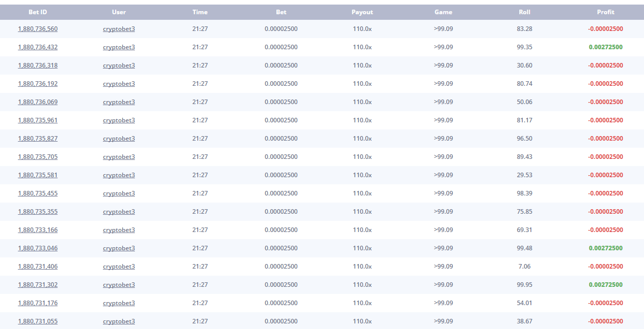644x329 pixels.
Task: Click the Profit column header
Action: click(605, 12)
